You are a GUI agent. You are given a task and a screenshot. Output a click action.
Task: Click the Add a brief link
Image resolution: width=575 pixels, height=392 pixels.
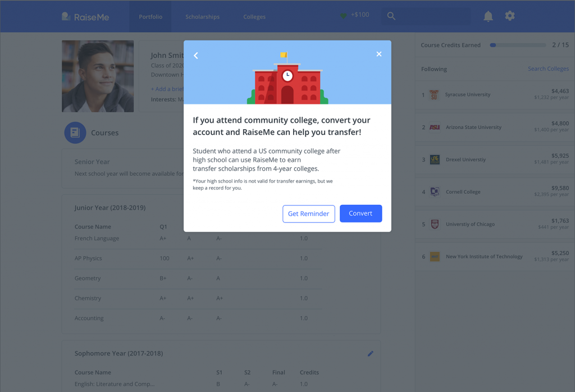[167, 89]
